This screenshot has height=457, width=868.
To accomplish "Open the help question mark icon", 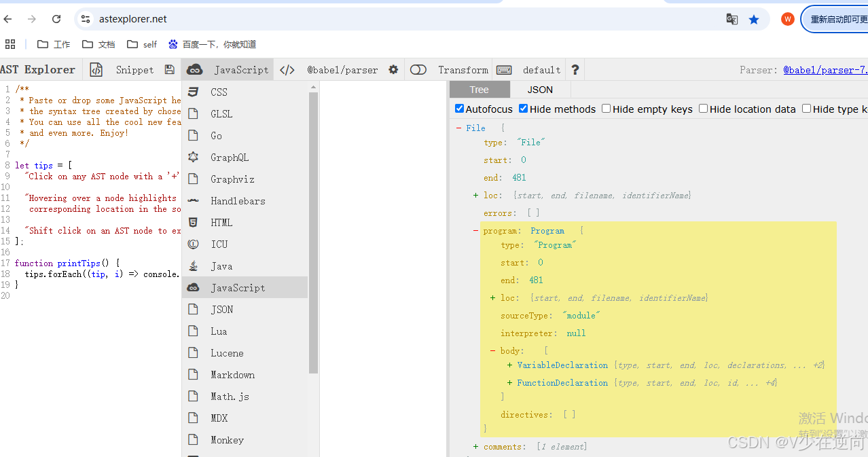I will [575, 69].
